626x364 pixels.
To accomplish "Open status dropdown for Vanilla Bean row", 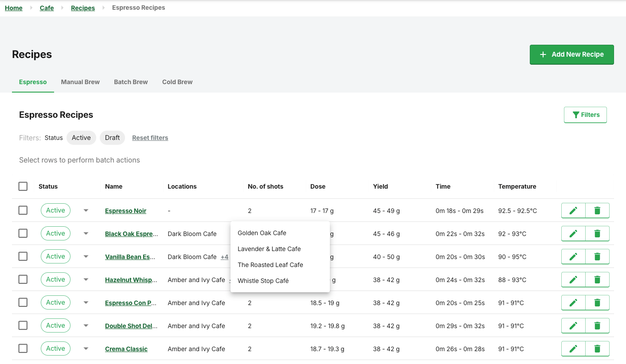I will coord(86,257).
